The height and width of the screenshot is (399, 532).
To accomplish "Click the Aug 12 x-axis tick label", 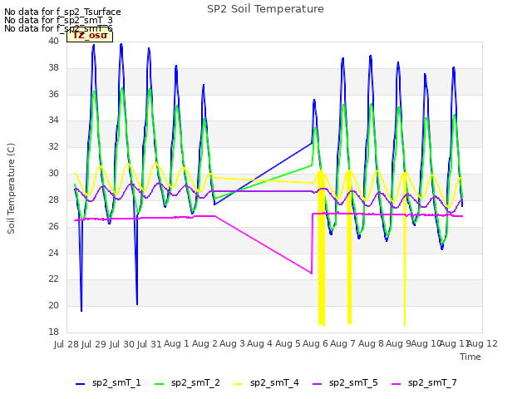I will (482, 344).
